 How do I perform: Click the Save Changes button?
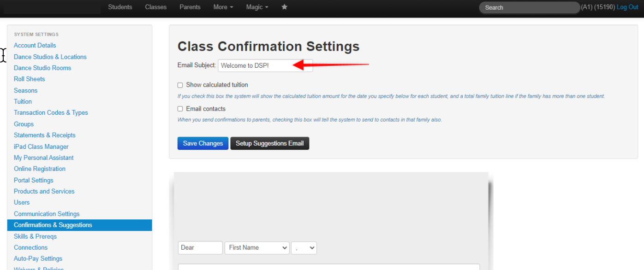203,143
